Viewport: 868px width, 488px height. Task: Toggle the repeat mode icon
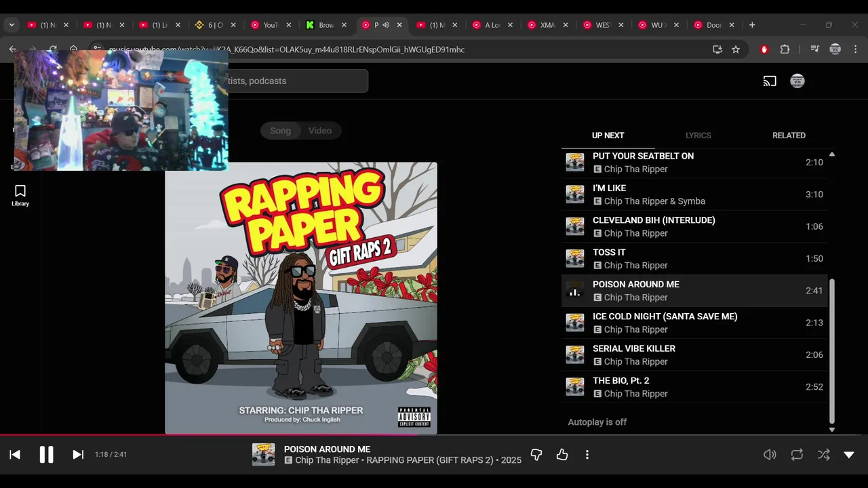coord(797,455)
